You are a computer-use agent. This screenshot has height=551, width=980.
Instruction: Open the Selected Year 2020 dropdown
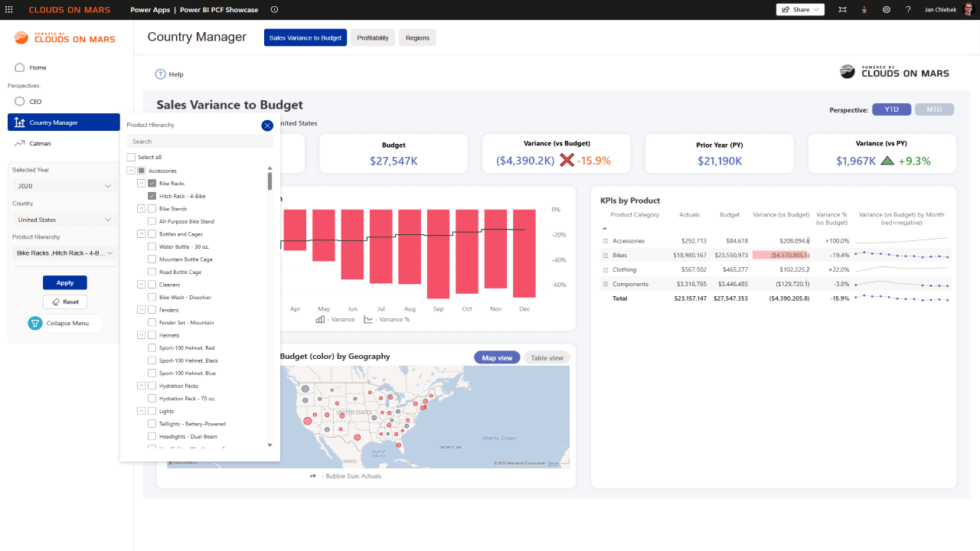[64, 186]
